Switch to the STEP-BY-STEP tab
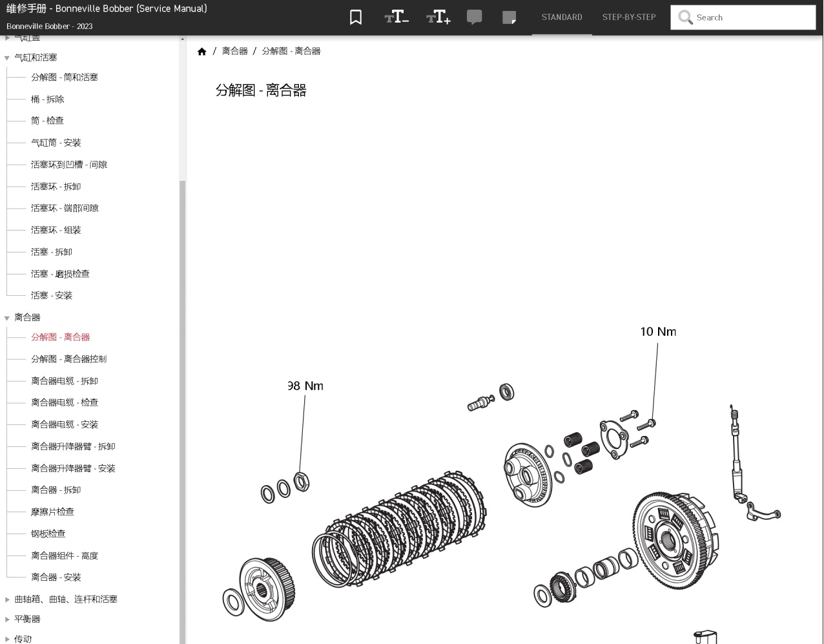The height and width of the screenshot is (644, 824). (x=628, y=17)
